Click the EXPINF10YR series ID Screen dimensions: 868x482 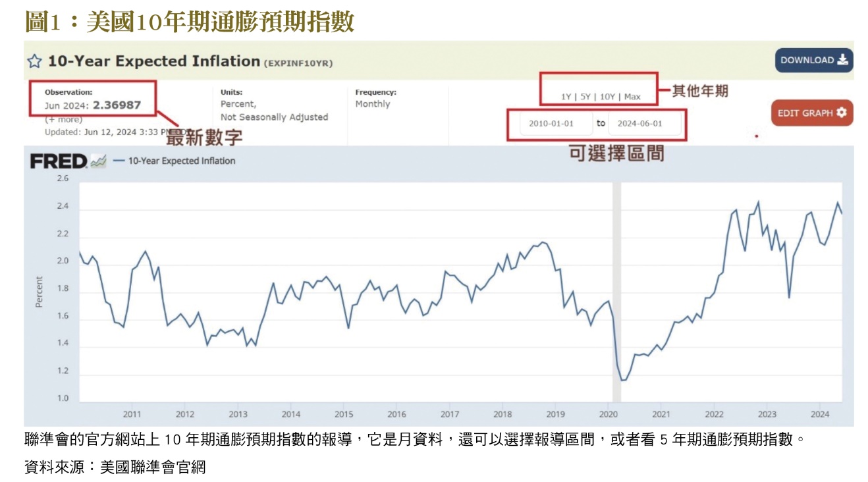point(298,63)
